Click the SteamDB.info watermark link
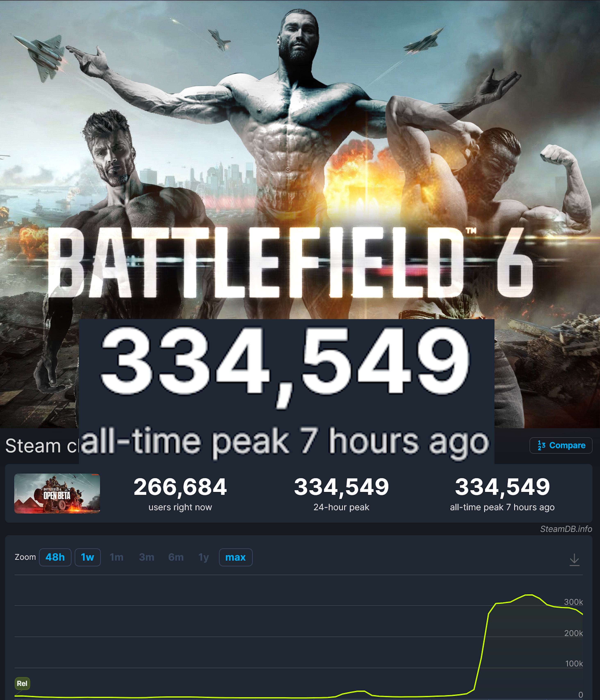 tap(566, 529)
